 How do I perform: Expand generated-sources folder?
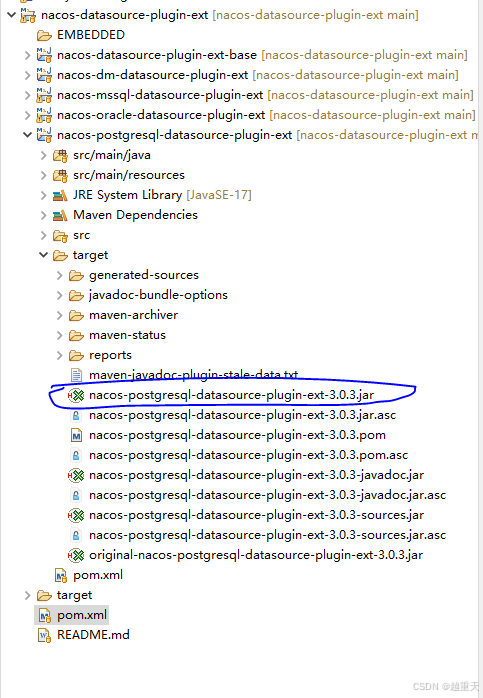tap(60, 276)
